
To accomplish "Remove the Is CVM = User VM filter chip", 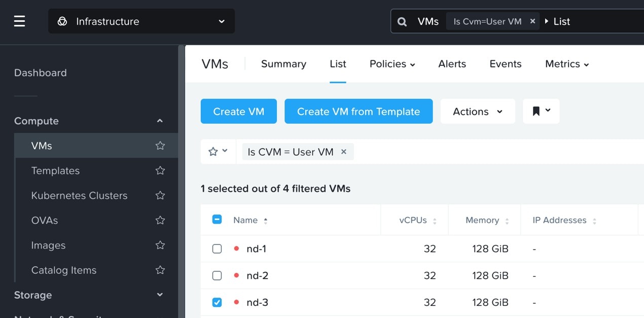I will coord(344,152).
